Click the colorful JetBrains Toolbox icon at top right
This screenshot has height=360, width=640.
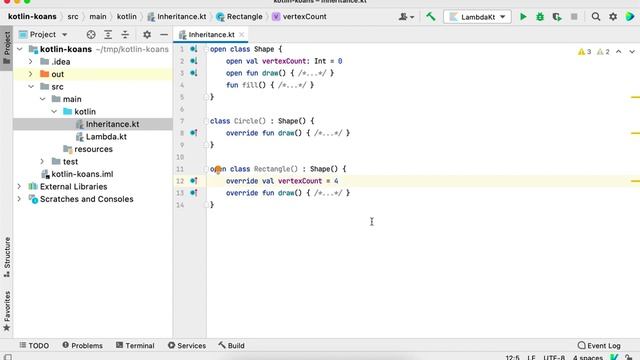coord(630,17)
